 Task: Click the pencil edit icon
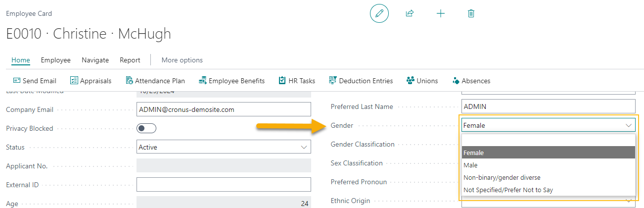click(x=379, y=14)
